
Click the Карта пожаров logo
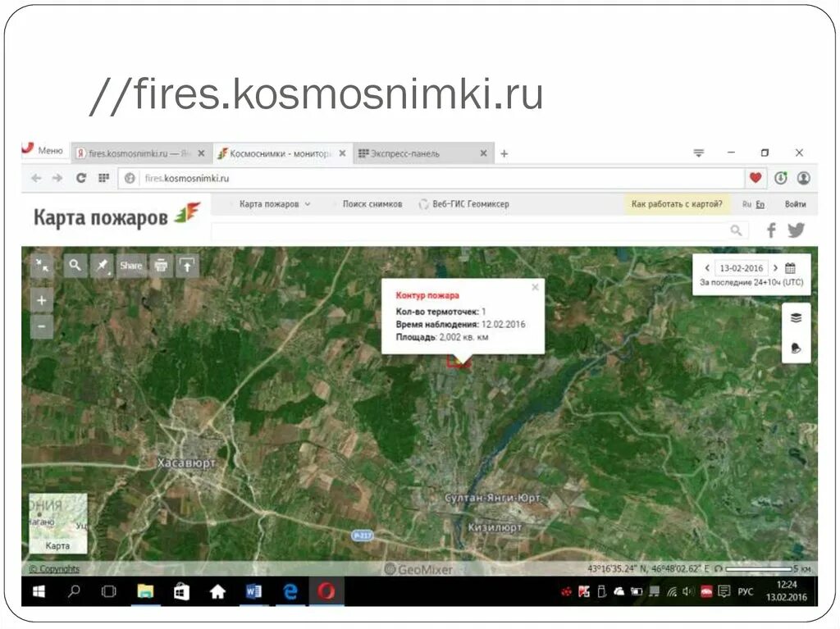tap(116, 216)
